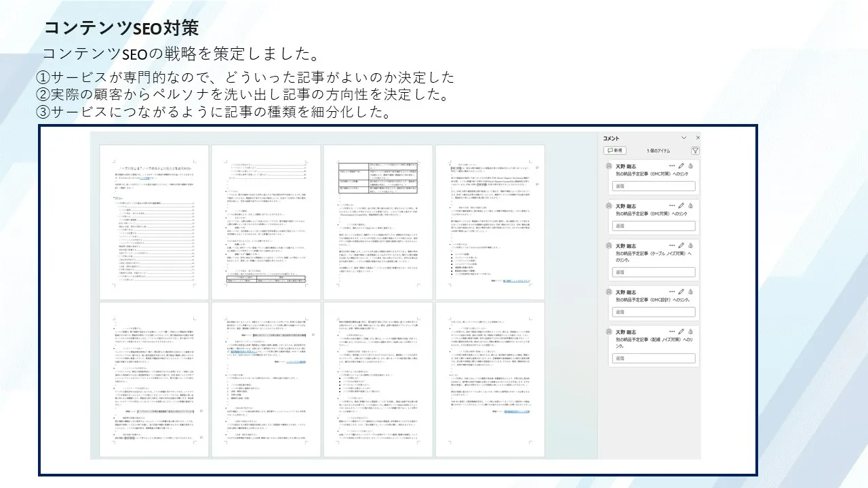Screen dimensions: 868x488
Task: Like the EMC対策 comment
Action: point(690,166)
